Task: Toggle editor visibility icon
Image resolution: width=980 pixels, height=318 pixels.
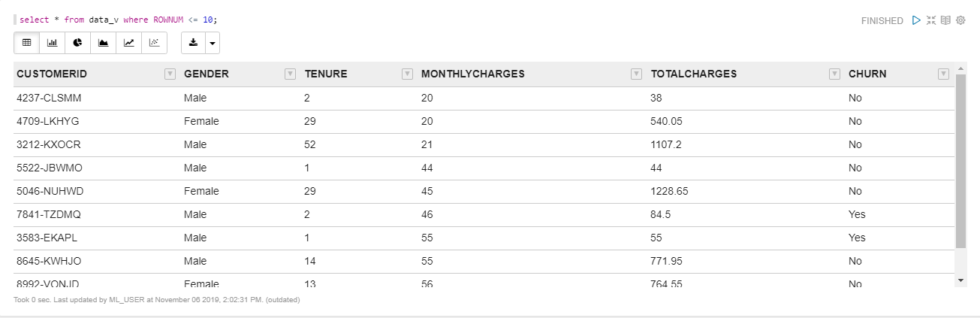Action: click(x=931, y=20)
